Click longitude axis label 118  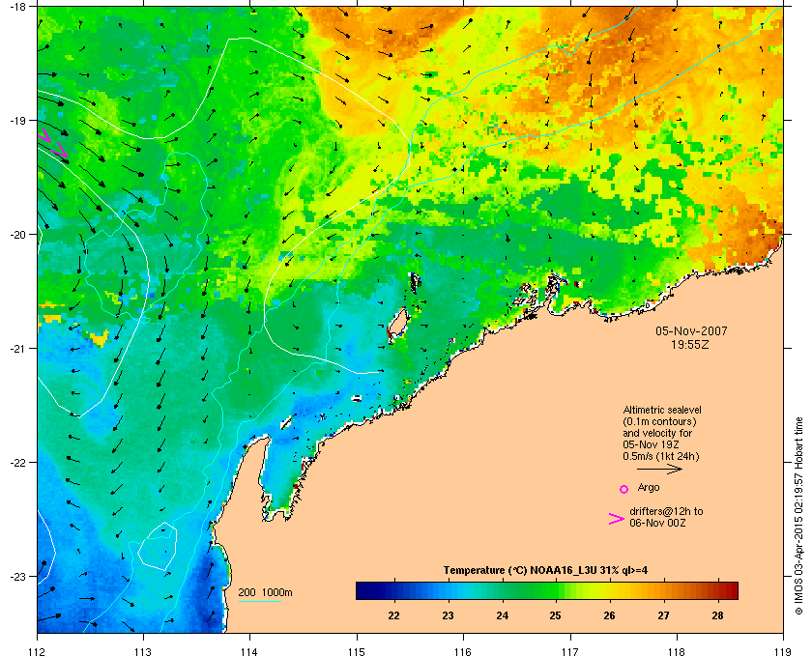click(677, 651)
